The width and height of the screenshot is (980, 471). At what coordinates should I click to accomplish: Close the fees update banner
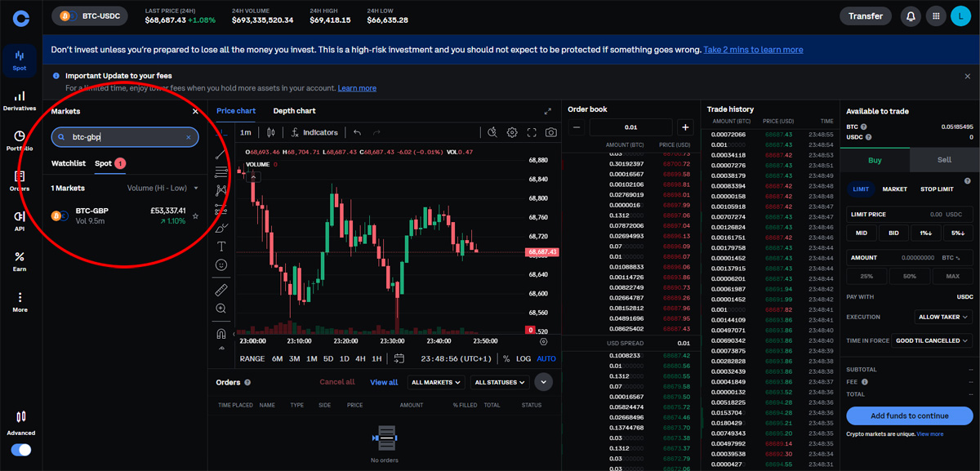coord(968,76)
